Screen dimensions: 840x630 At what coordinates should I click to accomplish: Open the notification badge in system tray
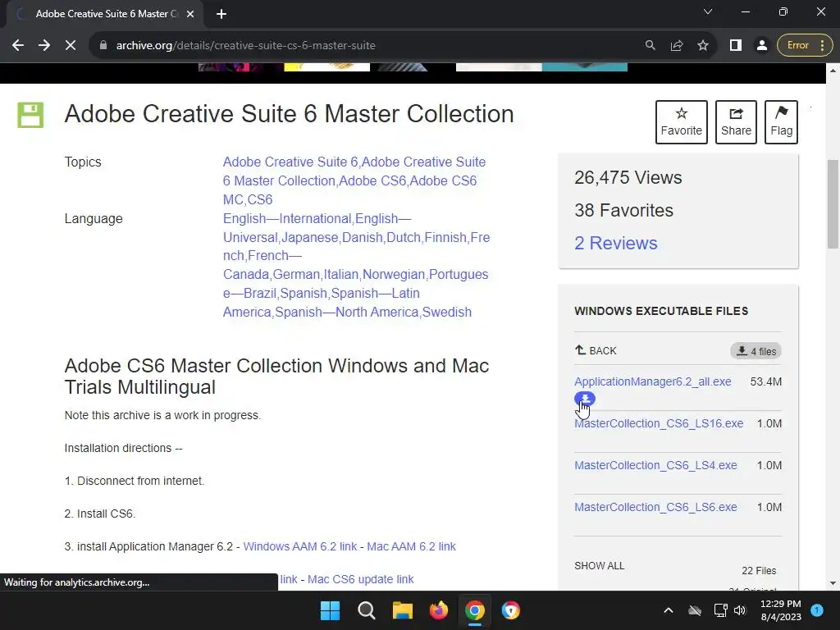coord(817,610)
